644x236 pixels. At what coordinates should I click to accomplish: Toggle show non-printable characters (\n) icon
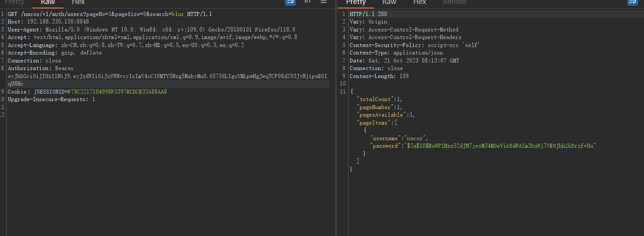[307, 2]
